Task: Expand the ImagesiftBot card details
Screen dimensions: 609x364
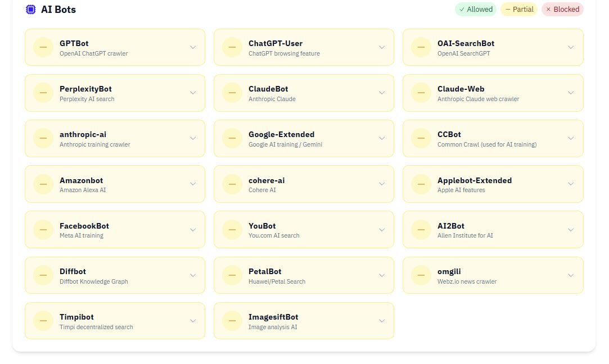Action: [382, 320]
